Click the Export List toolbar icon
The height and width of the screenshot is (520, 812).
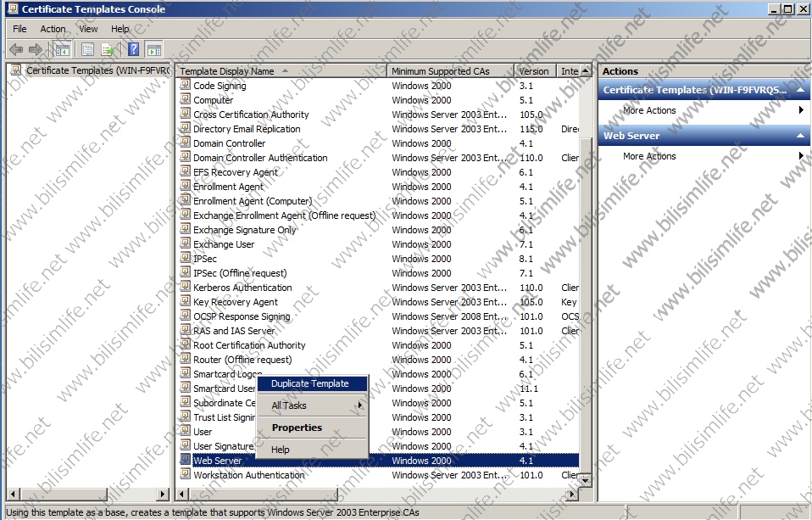click(x=108, y=49)
